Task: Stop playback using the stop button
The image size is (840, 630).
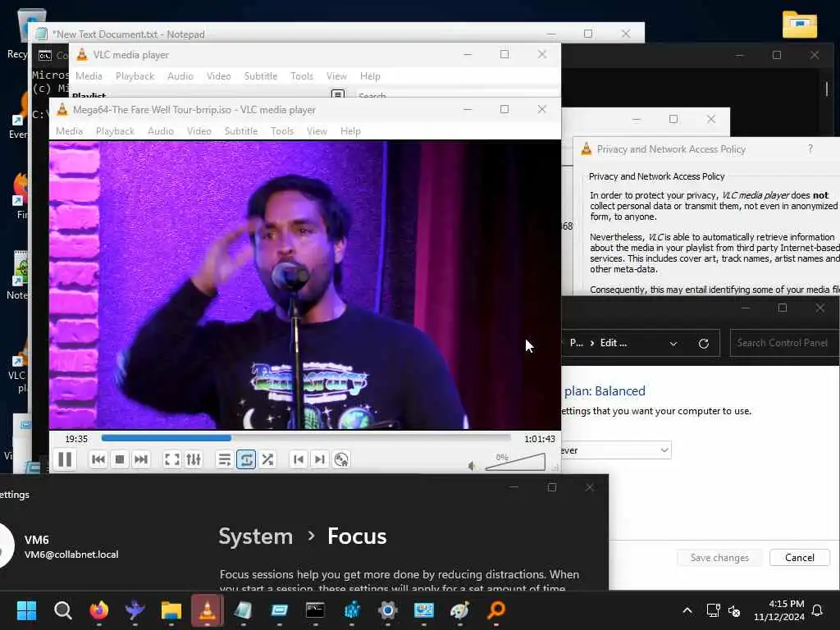Action: [x=120, y=459]
